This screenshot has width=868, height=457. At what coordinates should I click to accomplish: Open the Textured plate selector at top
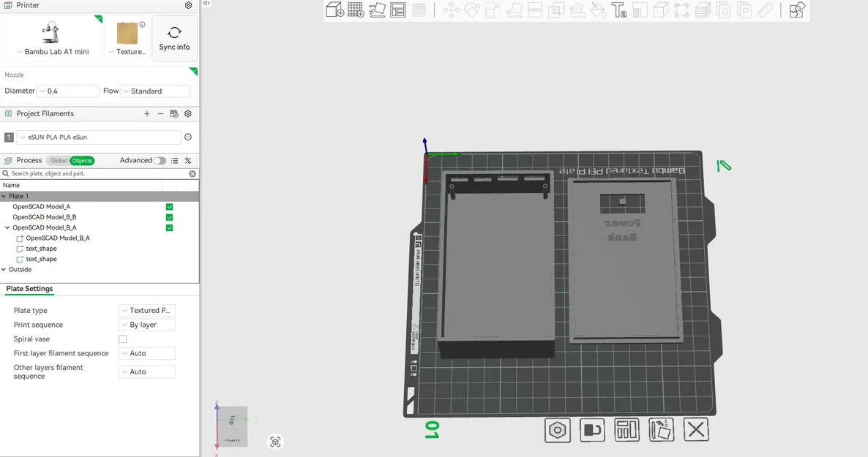pyautogui.click(x=127, y=38)
